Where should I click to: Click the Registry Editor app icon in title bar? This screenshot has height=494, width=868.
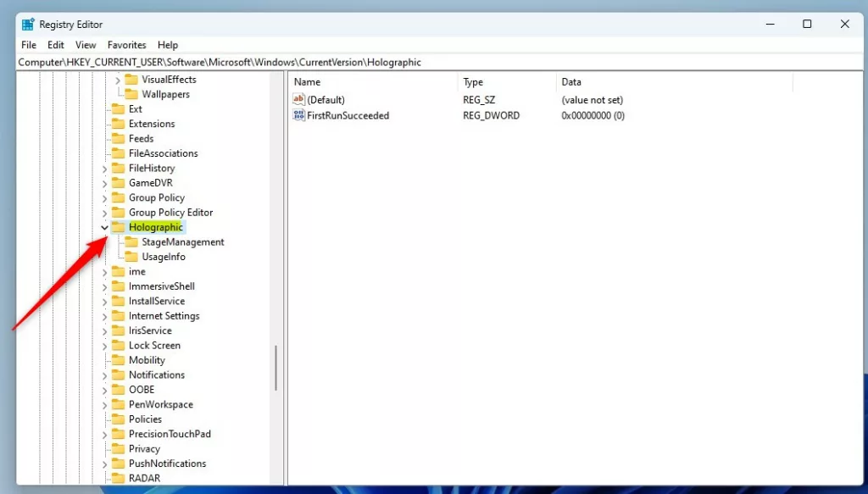coord(28,25)
